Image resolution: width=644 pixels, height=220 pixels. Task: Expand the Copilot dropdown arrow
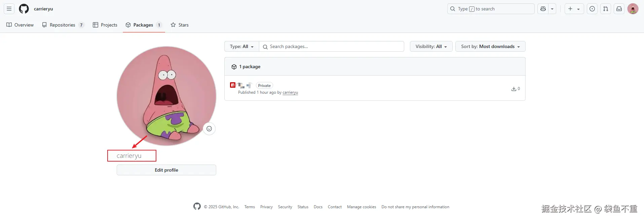tap(552, 9)
